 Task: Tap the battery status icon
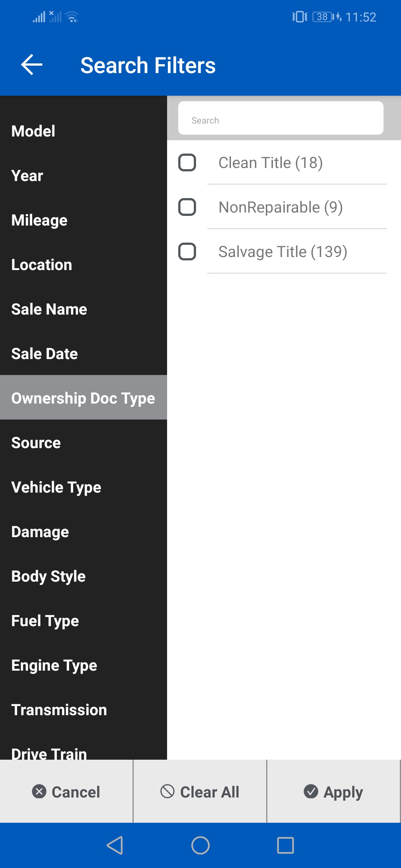322,17
